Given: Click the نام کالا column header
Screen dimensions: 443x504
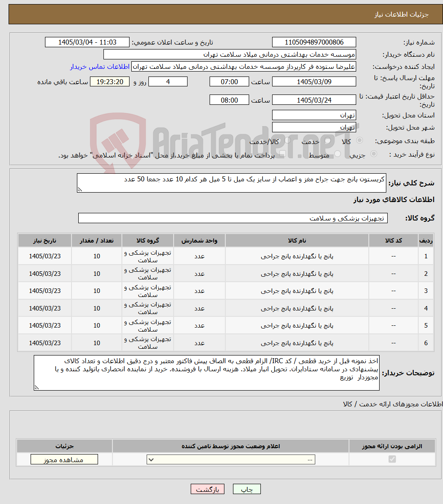Looking at the screenshot, I should click(x=297, y=240).
